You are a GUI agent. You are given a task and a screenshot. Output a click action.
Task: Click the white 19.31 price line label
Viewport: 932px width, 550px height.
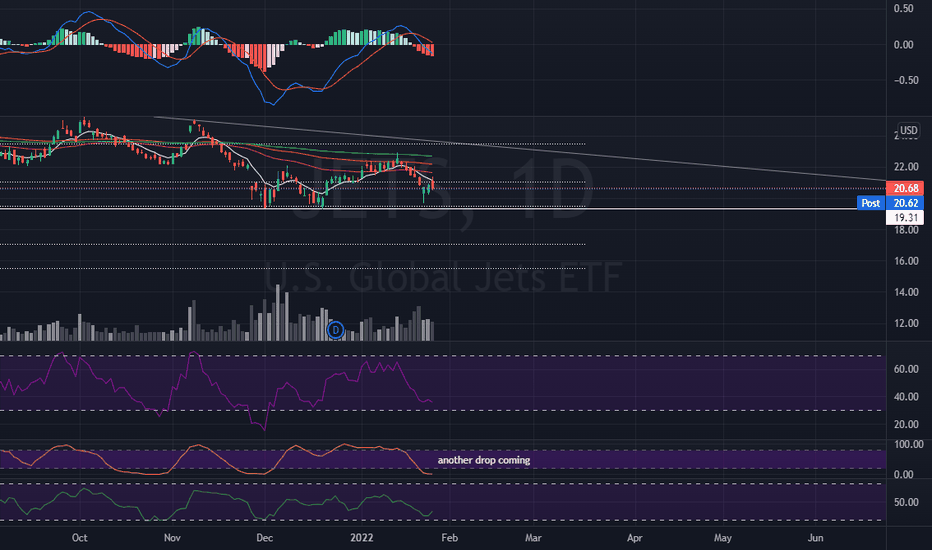click(x=905, y=218)
